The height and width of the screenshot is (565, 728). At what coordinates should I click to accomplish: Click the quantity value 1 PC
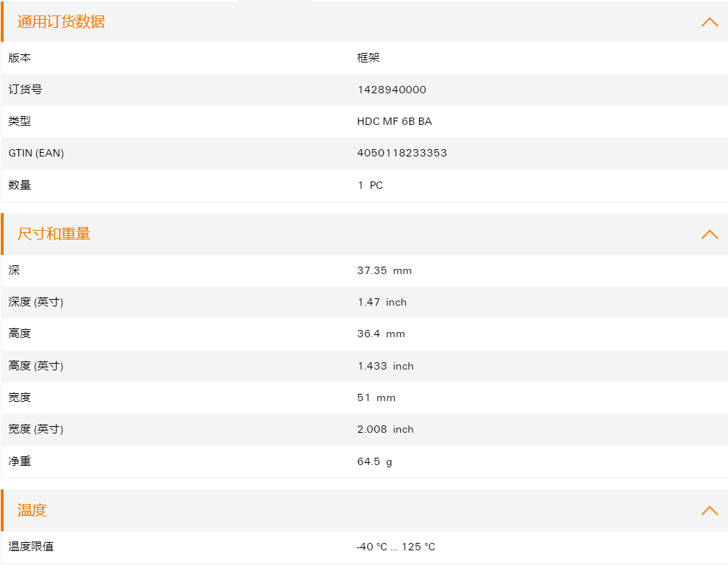click(370, 186)
